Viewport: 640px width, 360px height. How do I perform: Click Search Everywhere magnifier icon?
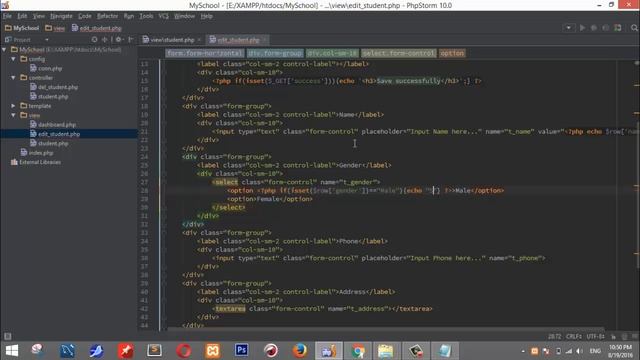634,28
